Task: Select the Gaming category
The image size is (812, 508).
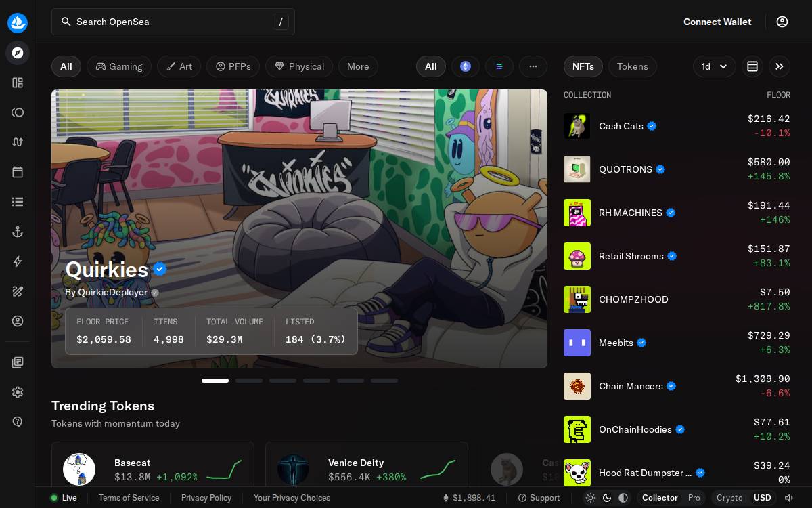Action: [x=119, y=66]
